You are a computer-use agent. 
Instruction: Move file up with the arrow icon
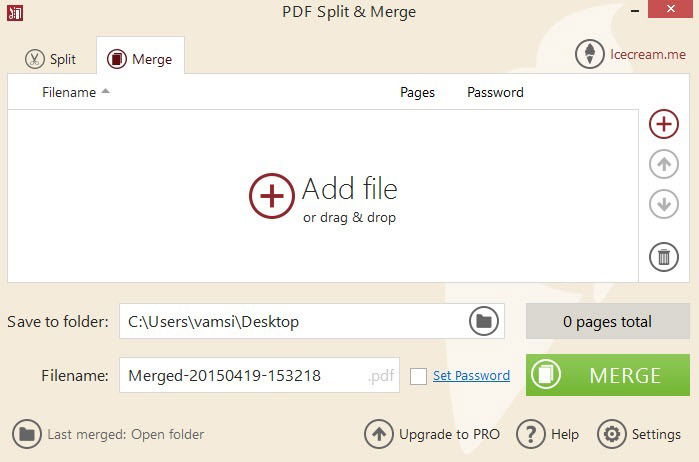coord(664,164)
